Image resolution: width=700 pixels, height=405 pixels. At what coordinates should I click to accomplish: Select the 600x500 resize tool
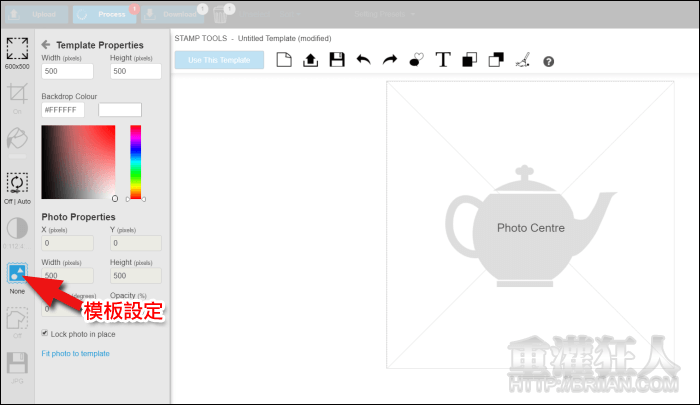coord(17,50)
